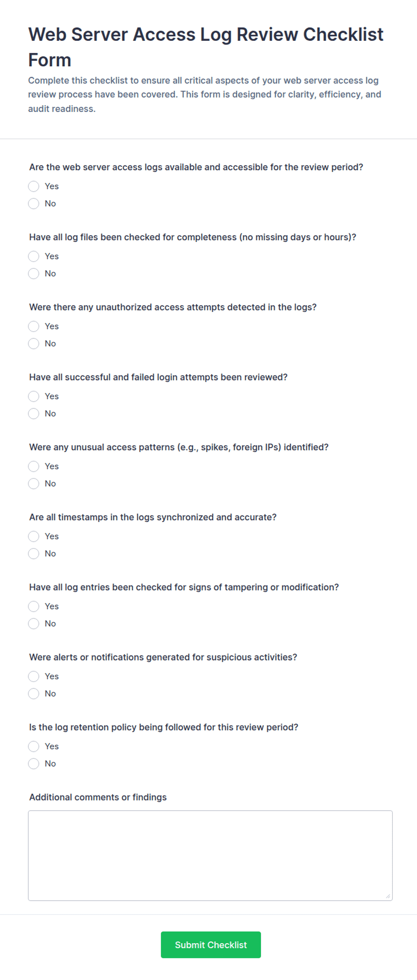Choose Yes for log retention policy followed
Viewport: 417px width, 980px height.
coord(34,747)
